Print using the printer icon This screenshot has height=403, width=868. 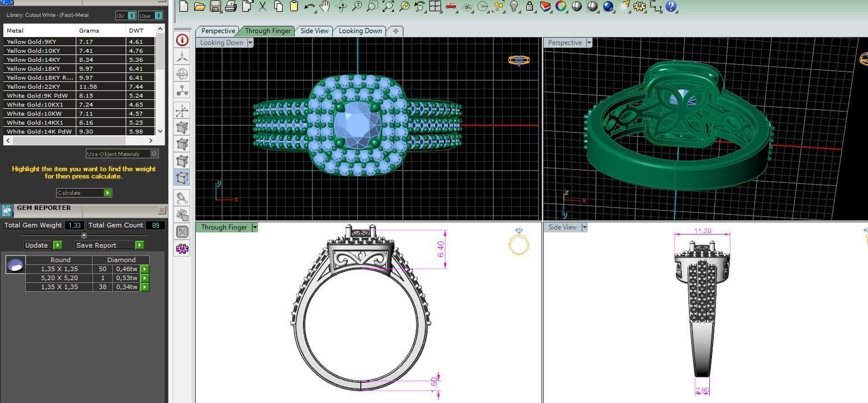231,7
